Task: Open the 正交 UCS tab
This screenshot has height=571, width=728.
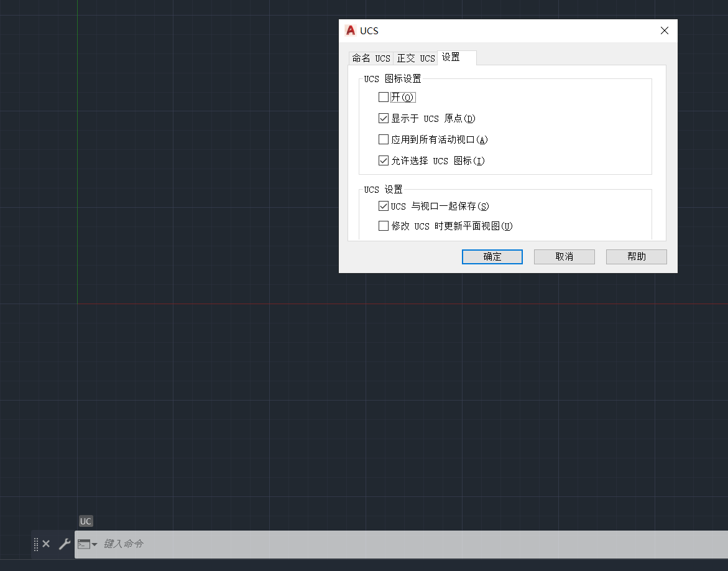Action: point(415,58)
